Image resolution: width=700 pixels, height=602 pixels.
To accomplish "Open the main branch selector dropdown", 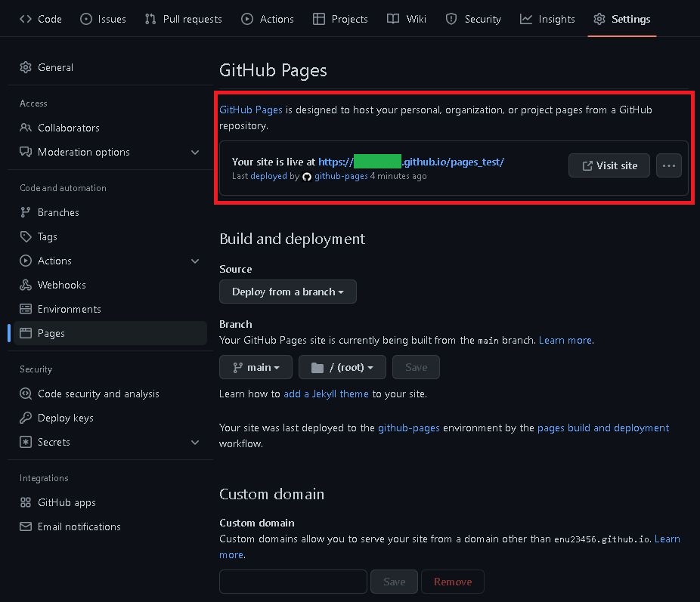I will point(256,367).
